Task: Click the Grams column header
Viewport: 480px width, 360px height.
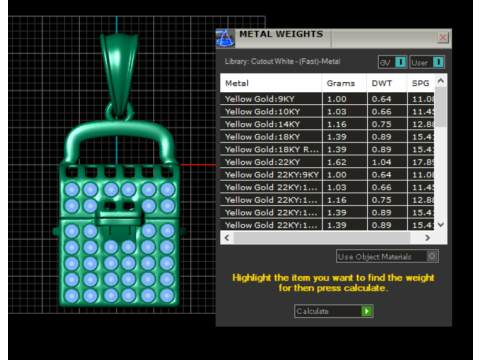Action: (344, 83)
